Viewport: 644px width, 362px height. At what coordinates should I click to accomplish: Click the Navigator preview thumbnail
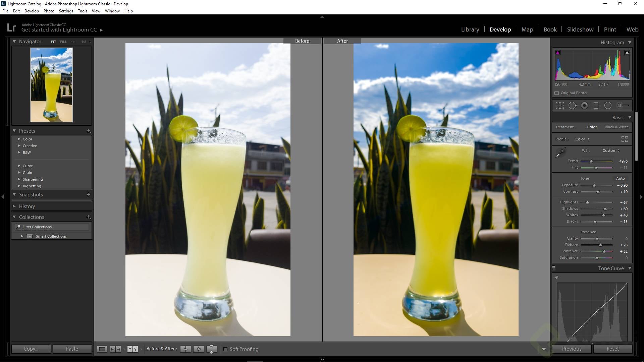coord(52,85)
